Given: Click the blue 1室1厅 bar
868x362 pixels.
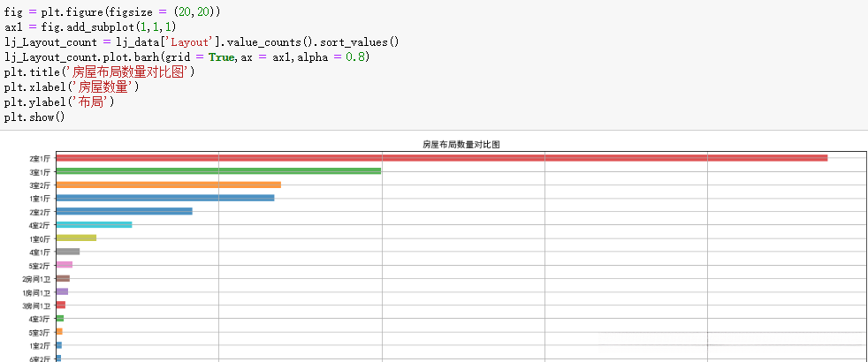Looking at the screenshot, I should tap(165, 198).
